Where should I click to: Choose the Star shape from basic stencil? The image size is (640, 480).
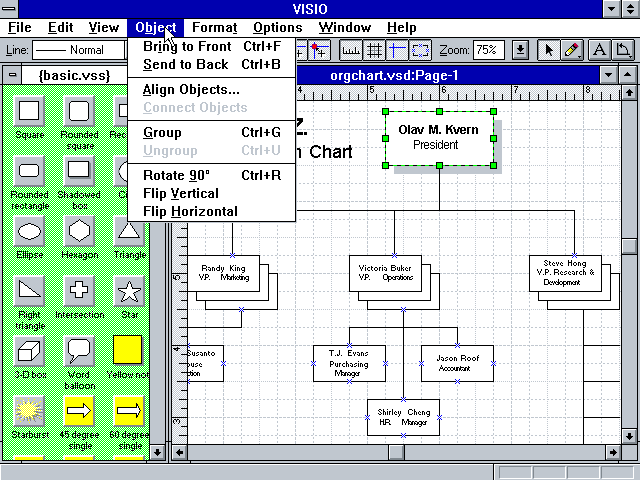128,291
